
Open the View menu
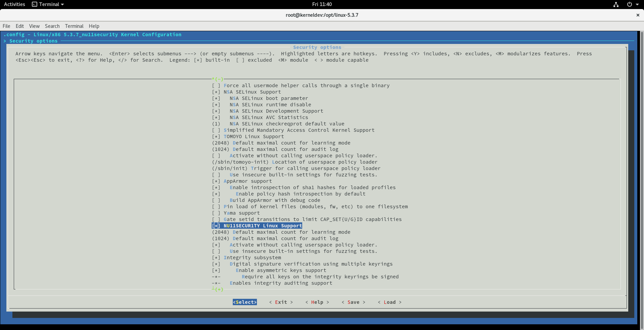pyautogui.click(x=34, y=26)
